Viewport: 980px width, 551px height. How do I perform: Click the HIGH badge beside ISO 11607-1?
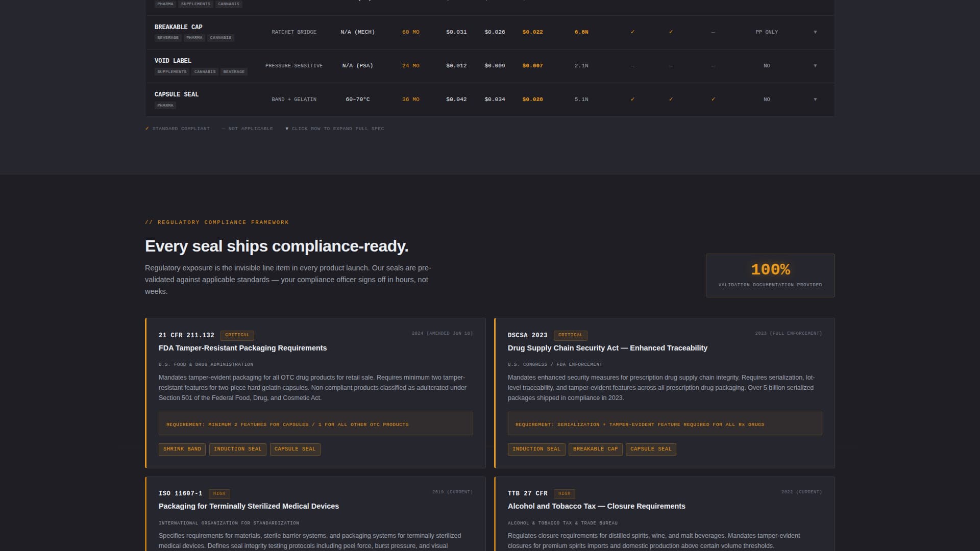[x=219, y=494]
